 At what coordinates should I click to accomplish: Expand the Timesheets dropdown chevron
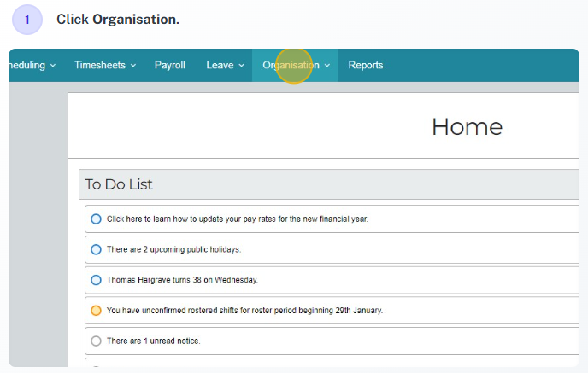133,66
